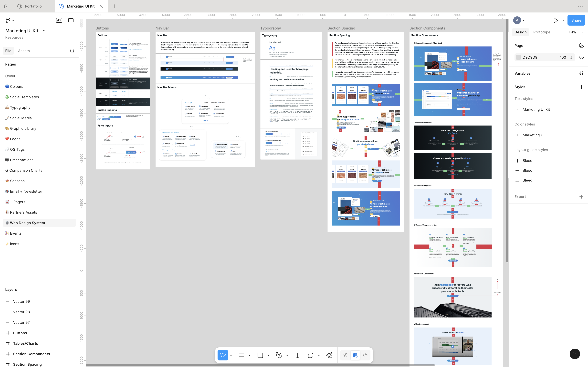Toggle the sidebar panel layout icon
Image resolution: width=588 pixels, height=367 pixels.
[71, 20]
